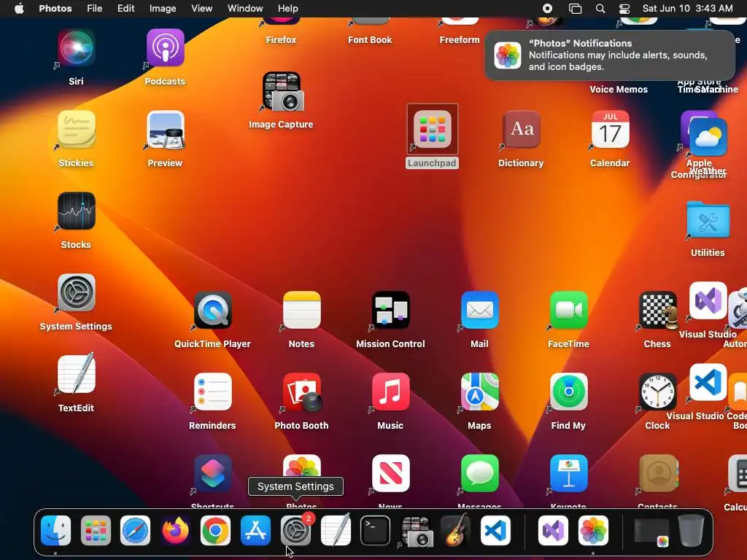This screenshot has width=747, height=560.
Task: Click the date and time in menu bar
Action: [x=687, y=9]
